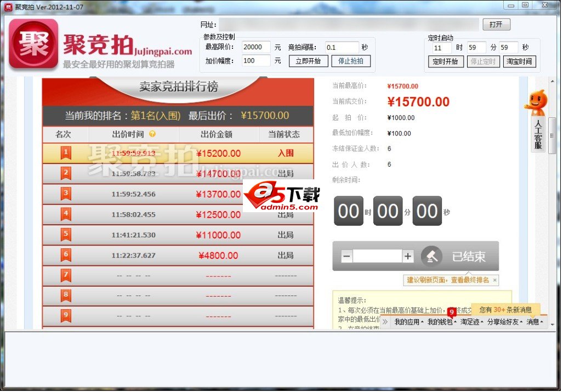The width and height of the screenshot is (563, 392).
Task: Click the gavel auction icon
Action: [432, 257]
